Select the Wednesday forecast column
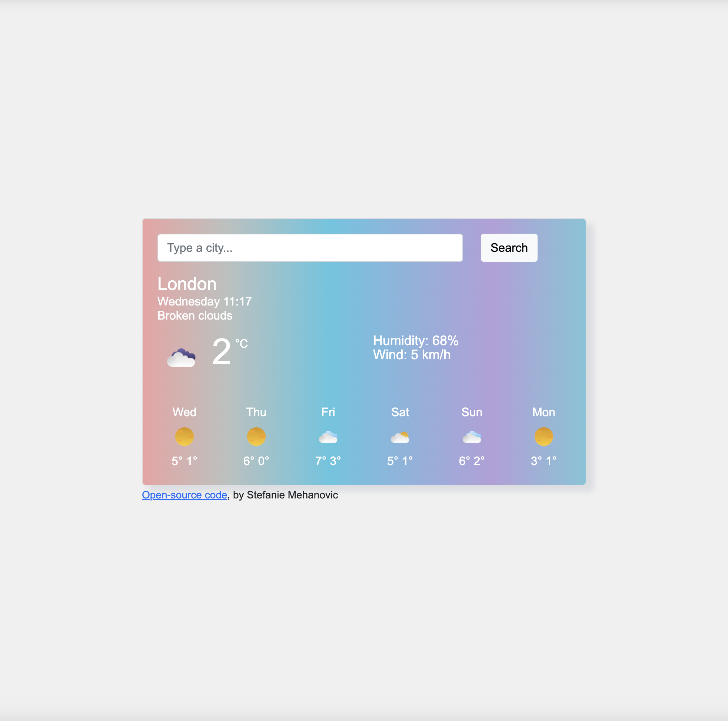Image resolution: width=728 pixels, height=721 pixels. point(185,436)
